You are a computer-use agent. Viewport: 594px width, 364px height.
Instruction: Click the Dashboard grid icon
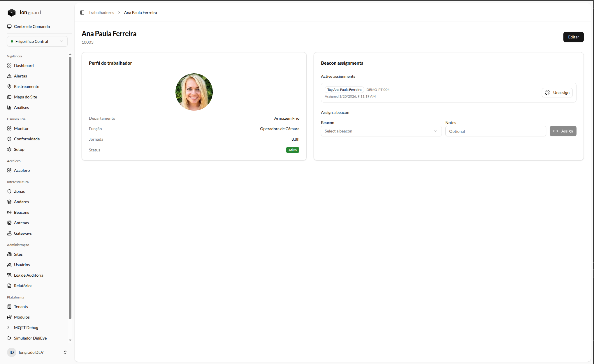[x=9, y=66]
